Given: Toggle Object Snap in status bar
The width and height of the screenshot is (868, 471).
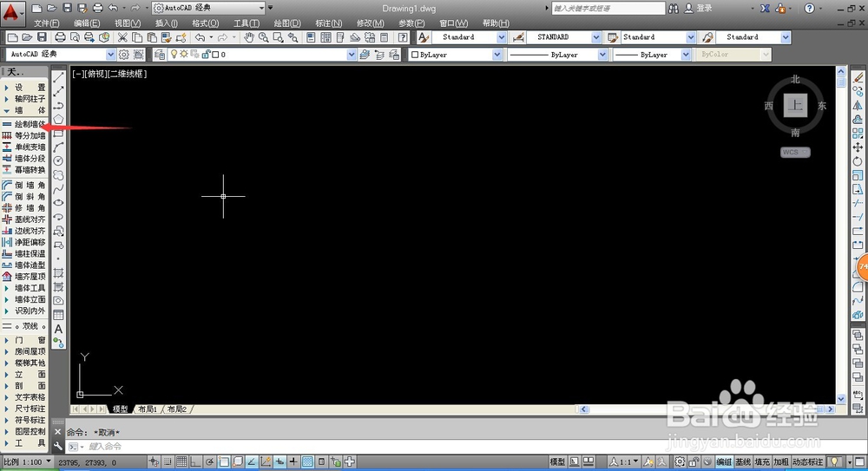Looking at the screenshot, I should pos(224,461).
